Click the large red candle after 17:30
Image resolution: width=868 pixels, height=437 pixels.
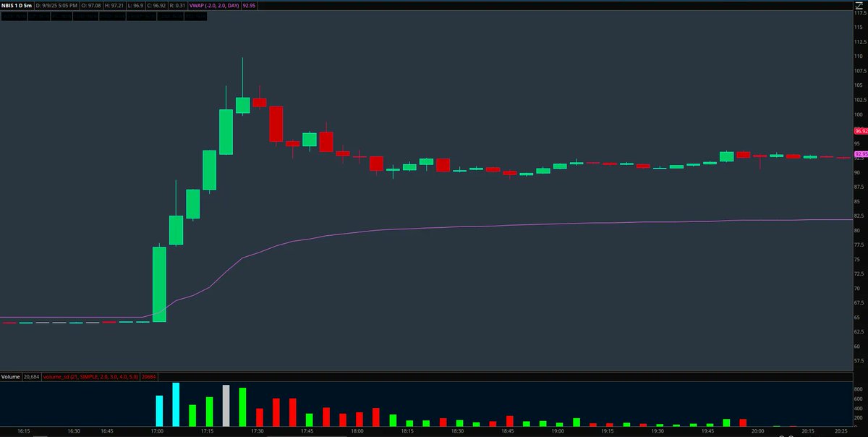276,124
